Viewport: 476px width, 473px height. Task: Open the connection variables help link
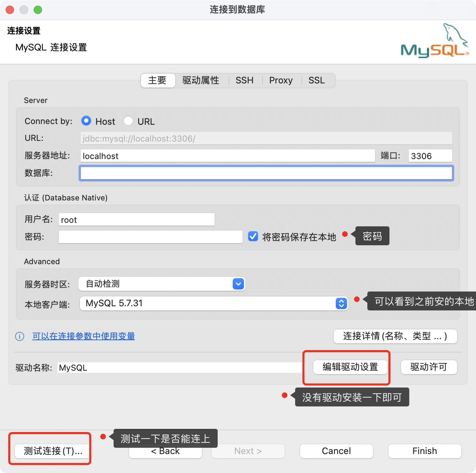83,336
